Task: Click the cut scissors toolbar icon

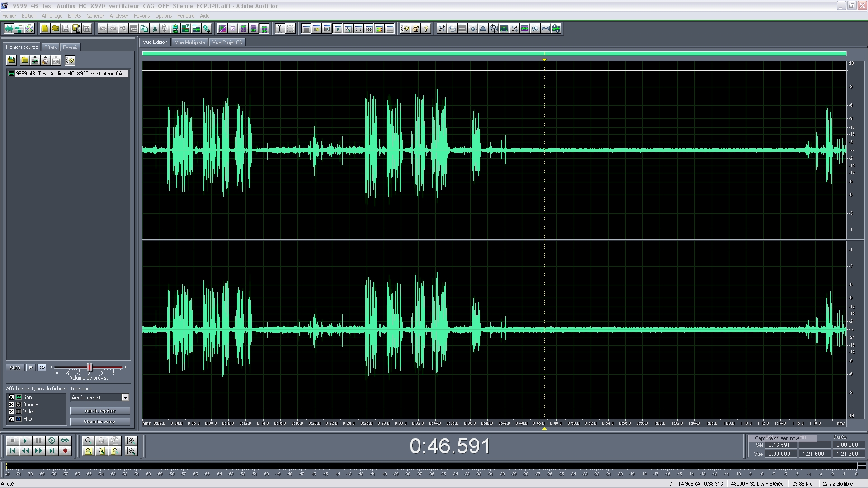Action: (155, 28)
